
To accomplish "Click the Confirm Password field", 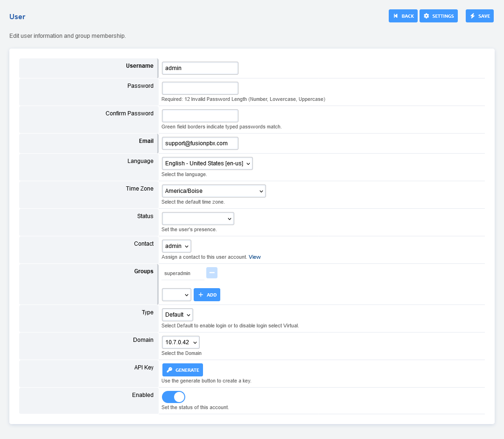I will [200, 116].
